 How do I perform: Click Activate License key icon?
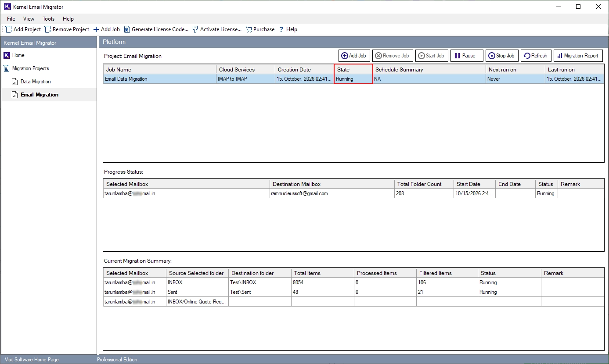(195, 29)
